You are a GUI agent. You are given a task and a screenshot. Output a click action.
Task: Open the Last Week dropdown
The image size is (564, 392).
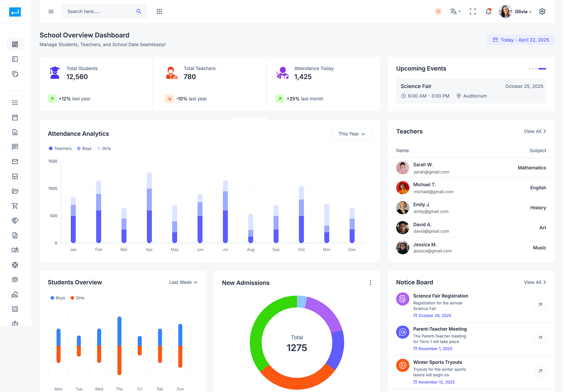click(183, 282)
